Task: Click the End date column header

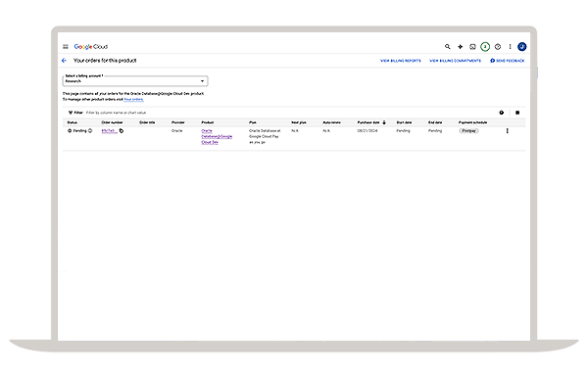Action: (x=435, y=122)
